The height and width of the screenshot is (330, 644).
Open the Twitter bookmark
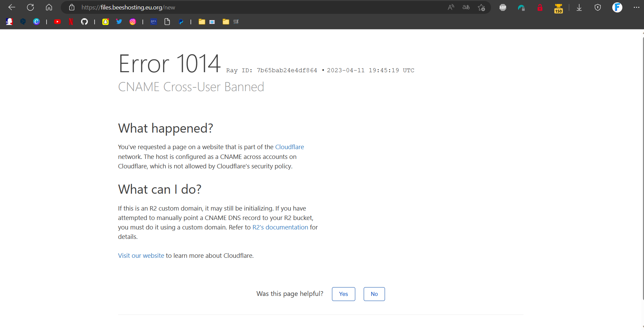(119, 22)
